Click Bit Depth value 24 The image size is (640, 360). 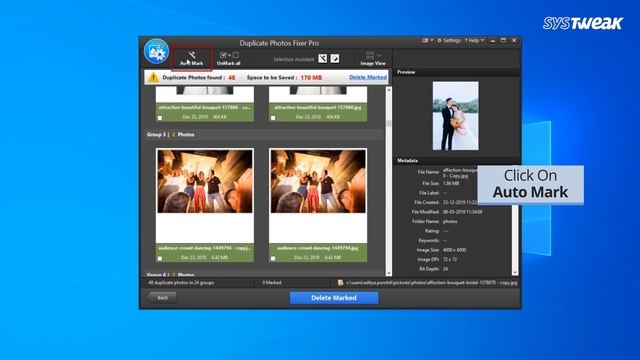tap(445, 269)
